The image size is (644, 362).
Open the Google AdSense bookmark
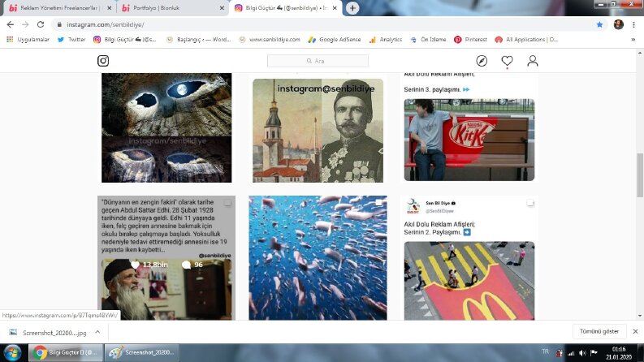click(335, 40)
